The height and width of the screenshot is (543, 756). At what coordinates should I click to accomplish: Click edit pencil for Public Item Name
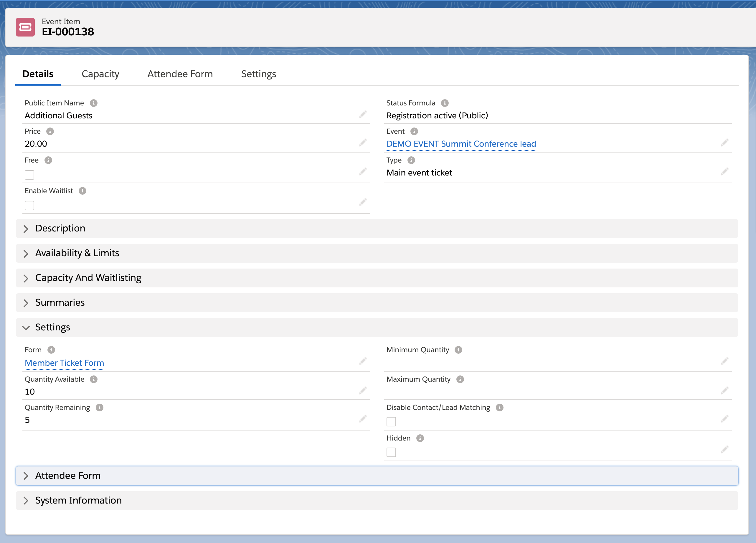click(x=363, y=115)
